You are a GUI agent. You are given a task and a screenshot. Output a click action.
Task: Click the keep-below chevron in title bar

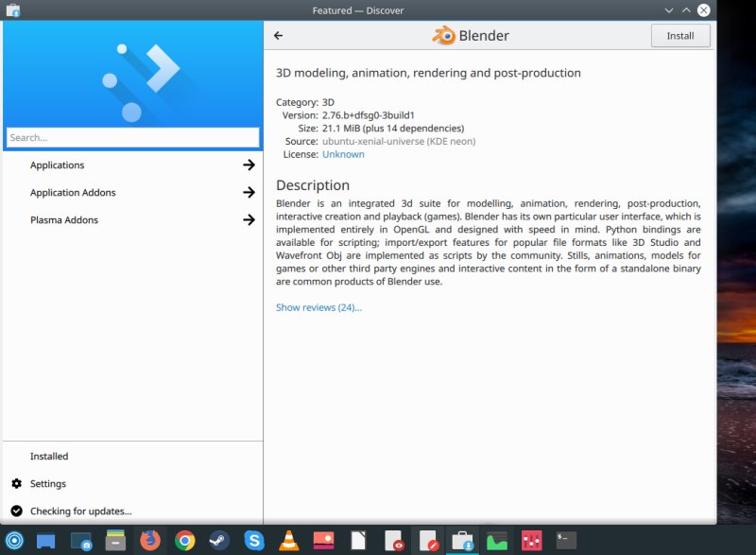(669, 10)
